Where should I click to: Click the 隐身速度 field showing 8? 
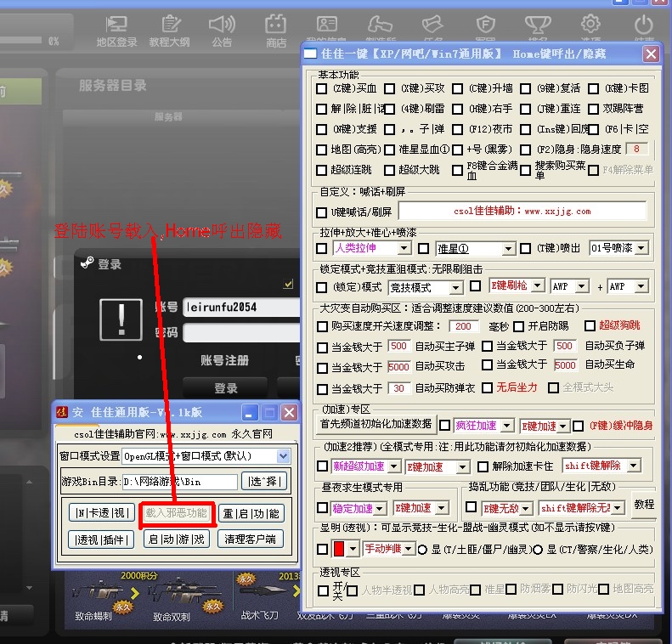(636, 149)
